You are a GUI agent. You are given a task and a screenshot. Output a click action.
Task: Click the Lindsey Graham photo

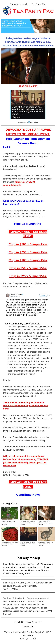point(28,70)
